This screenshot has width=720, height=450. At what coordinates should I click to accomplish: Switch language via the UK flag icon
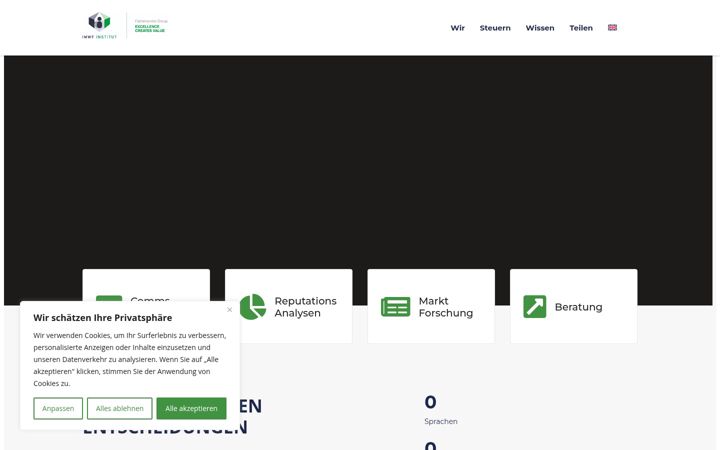[x=612, y=28]
